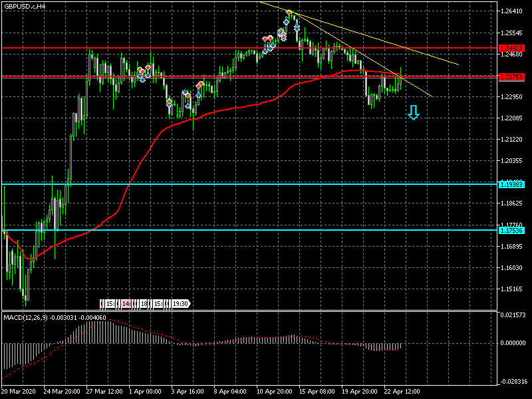Select the cyan 1.17536 level price tag
Screen dimensions: 532x399
point(511,230)
